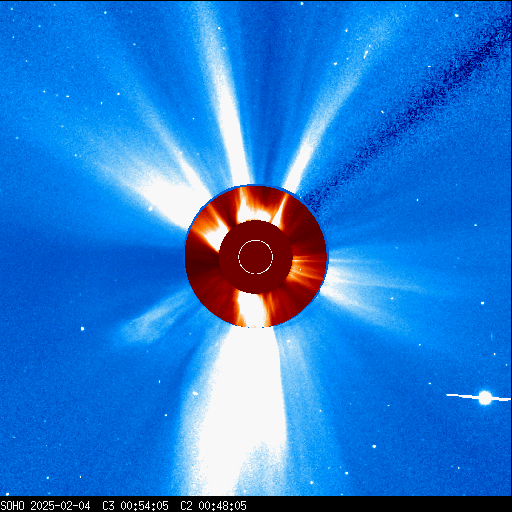The width and height of the screenshot is (512, 512).
Task: Click the C3 00:54:05 timestamp
Action: pos(135,506)
